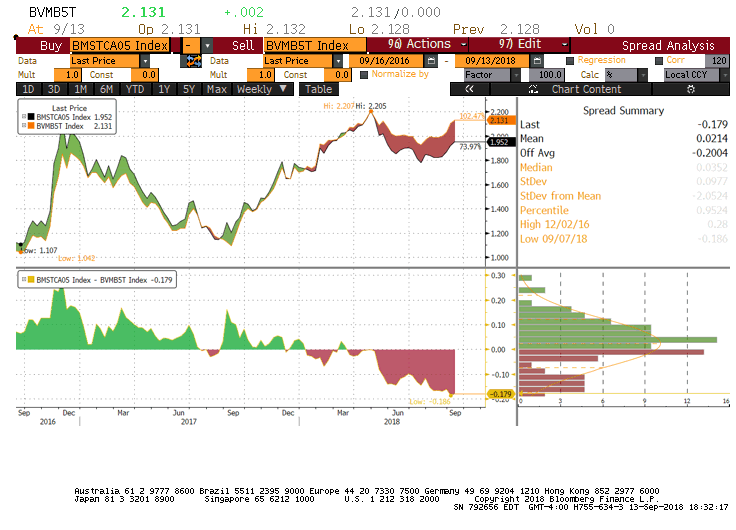Viewport: 736px width, 530px height.
Task: Click the Percentile statistic label
Action: [544, 210]
